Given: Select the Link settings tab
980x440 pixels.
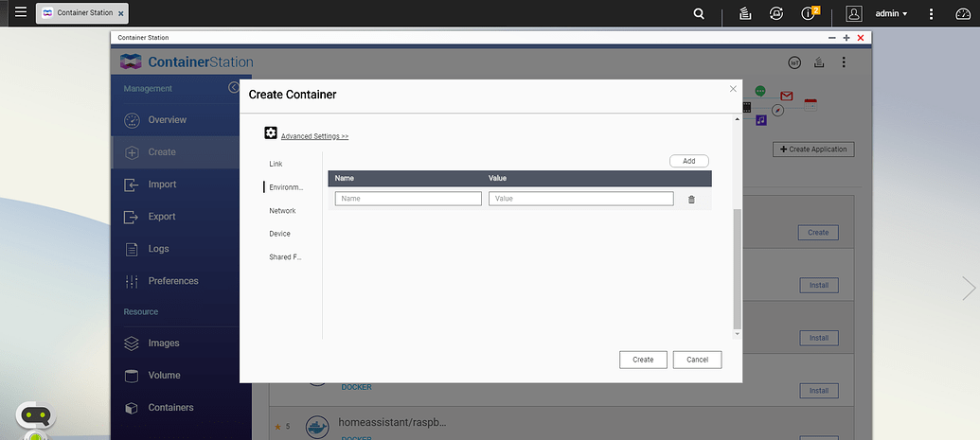Looking at the screenshot, I should pos(276,164).
